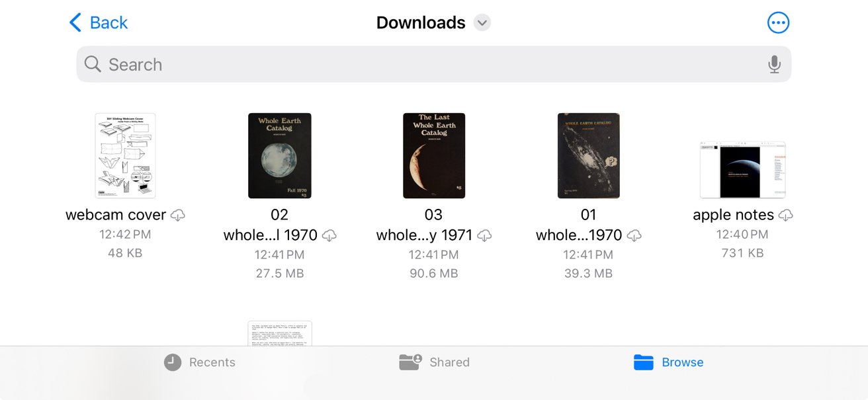
Task: Open the apple notes screenshot thumbnail
Action: coord(742,169)
